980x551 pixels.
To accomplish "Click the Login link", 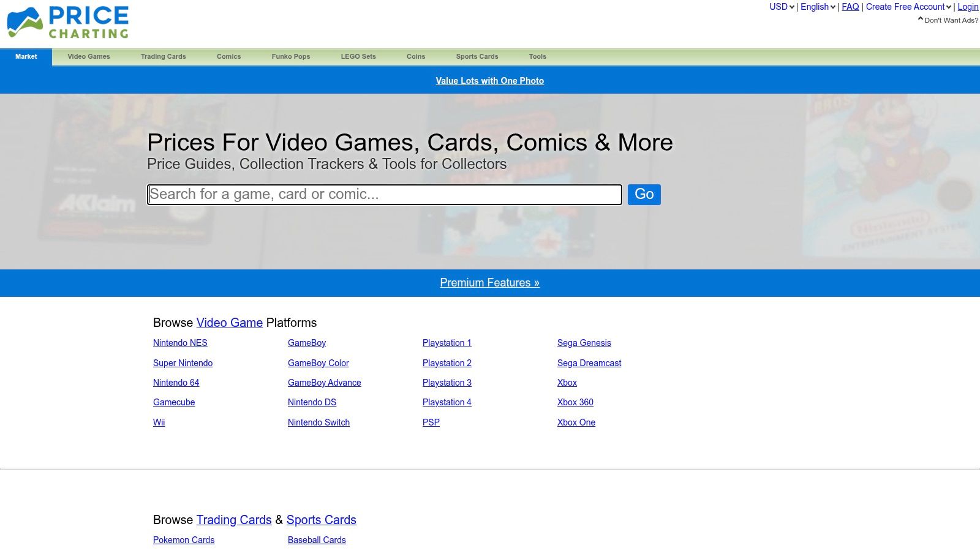I will tap(968, 7).
